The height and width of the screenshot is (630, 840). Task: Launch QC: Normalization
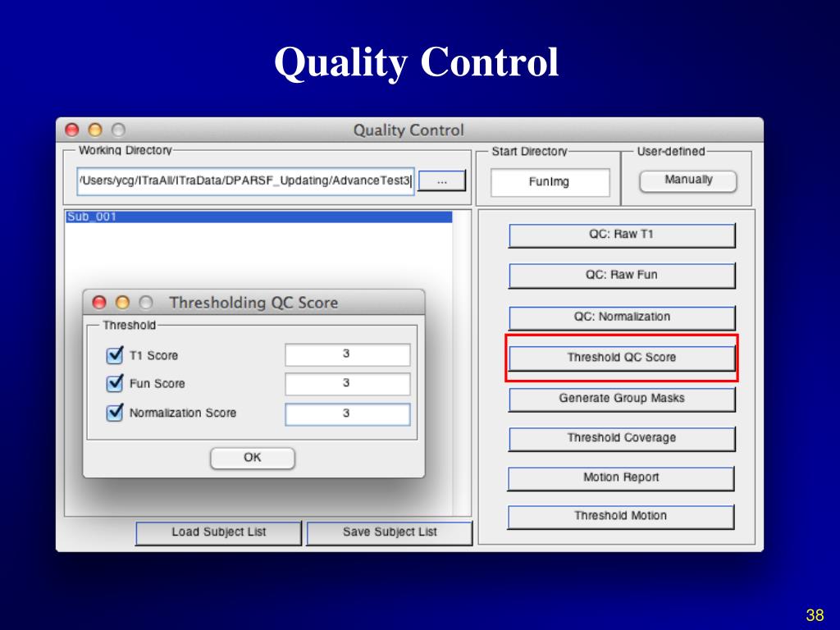pyautogui.click(x=622, y=317)
